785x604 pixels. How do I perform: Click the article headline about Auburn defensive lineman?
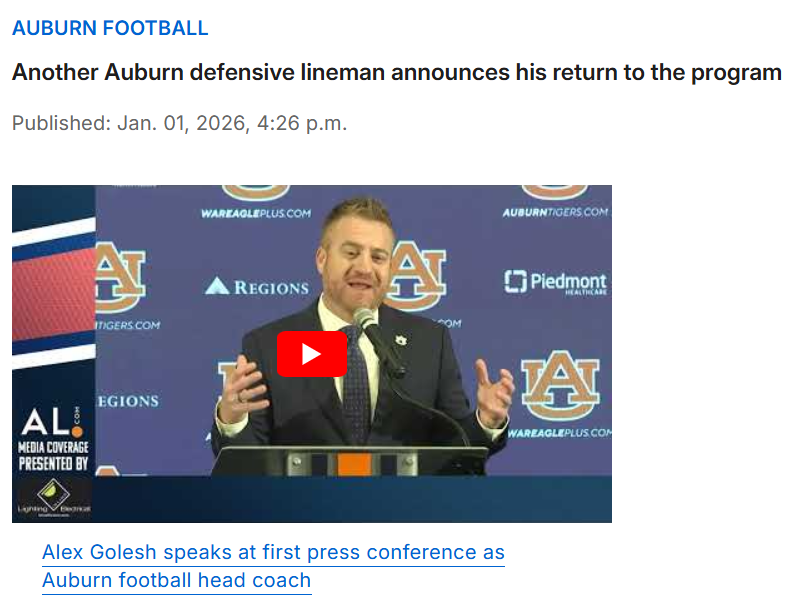click(x=396, y=73)
